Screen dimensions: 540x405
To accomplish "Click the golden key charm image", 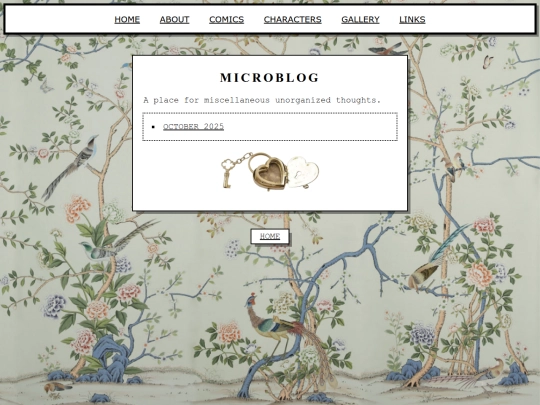I will click(x=228, y=173).
